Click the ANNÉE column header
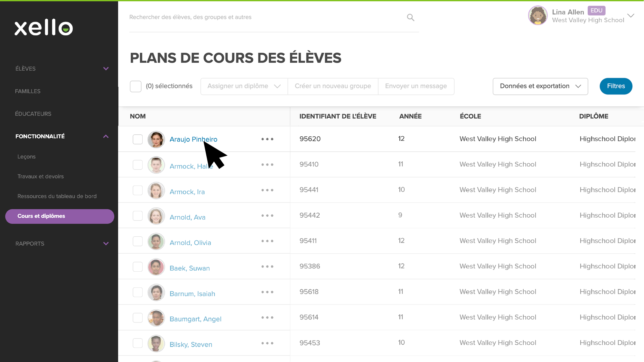 click(x=410, y=116)
